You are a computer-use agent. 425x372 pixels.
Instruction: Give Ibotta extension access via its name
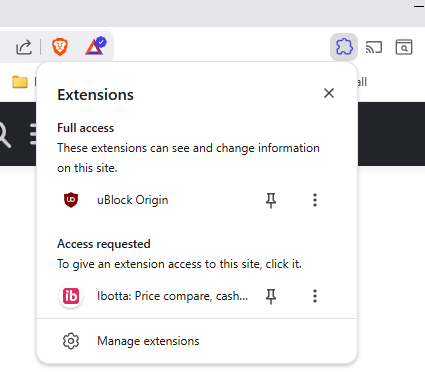[x=172, y=296]
